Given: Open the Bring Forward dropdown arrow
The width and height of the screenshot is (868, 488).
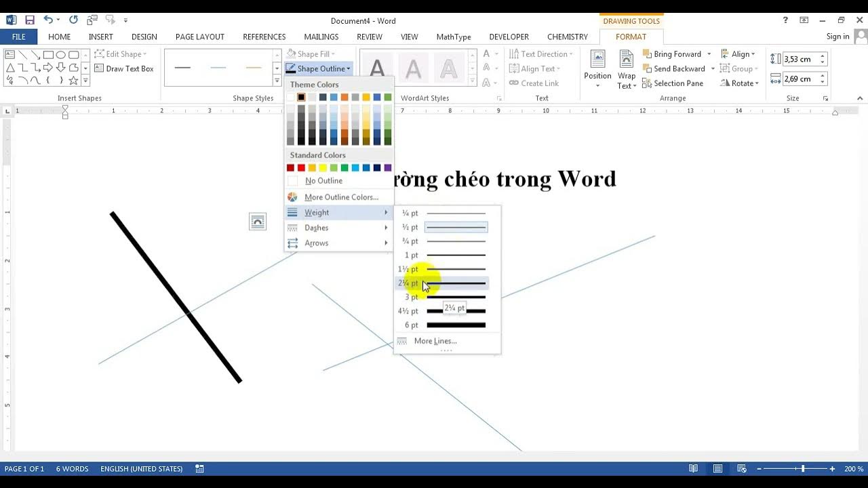Looking at the screenshot, I should coord(709,54).
